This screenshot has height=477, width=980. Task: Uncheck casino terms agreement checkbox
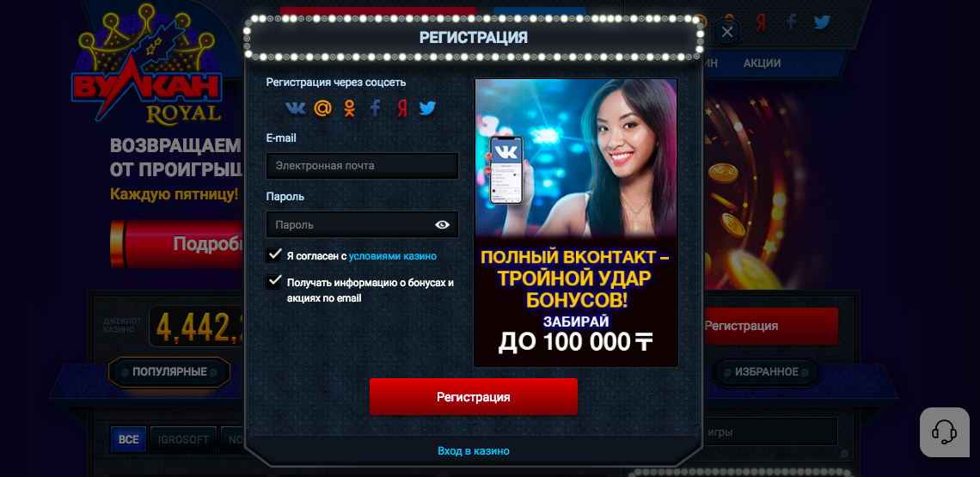[273, 255]
